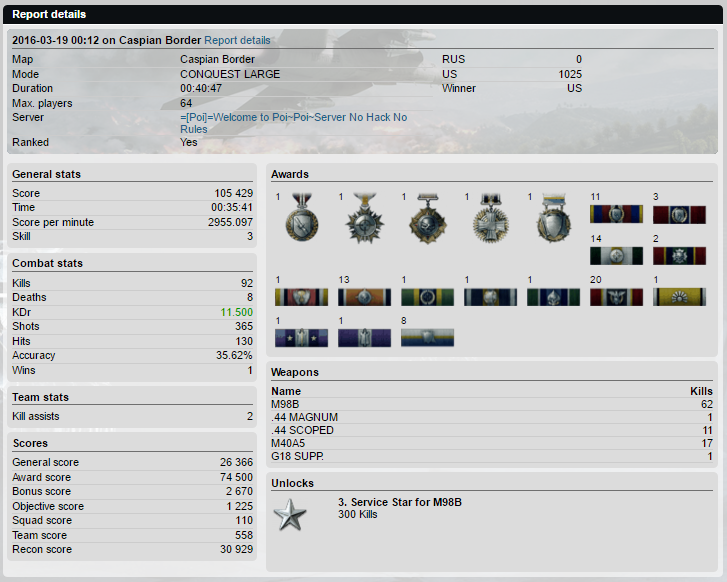The image size is (727, 582).
Task: Click the Recon score value '30 929'
Action: click(x=236, y=549)
